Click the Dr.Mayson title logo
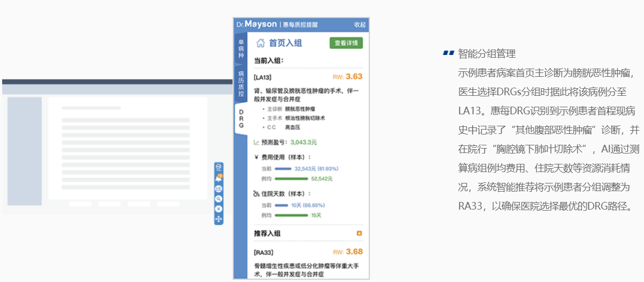 click(x=257, y=24)
